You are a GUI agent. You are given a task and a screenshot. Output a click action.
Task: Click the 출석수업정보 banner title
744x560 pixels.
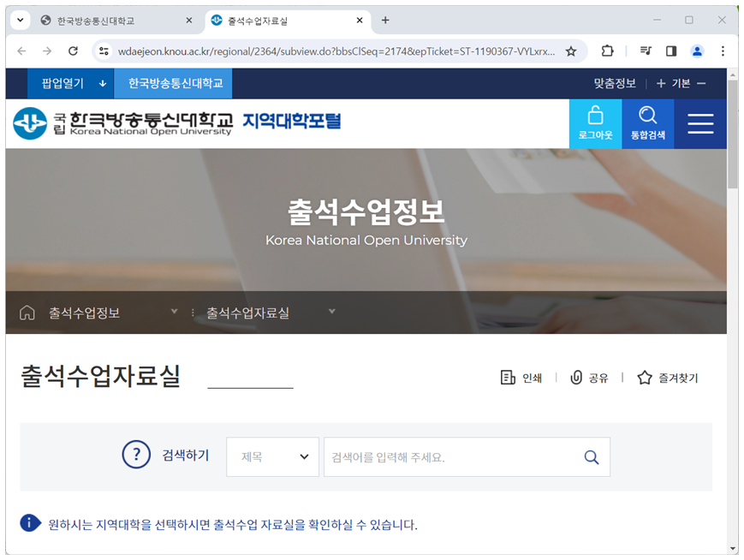pyautogui.click(x=366, y=211)
